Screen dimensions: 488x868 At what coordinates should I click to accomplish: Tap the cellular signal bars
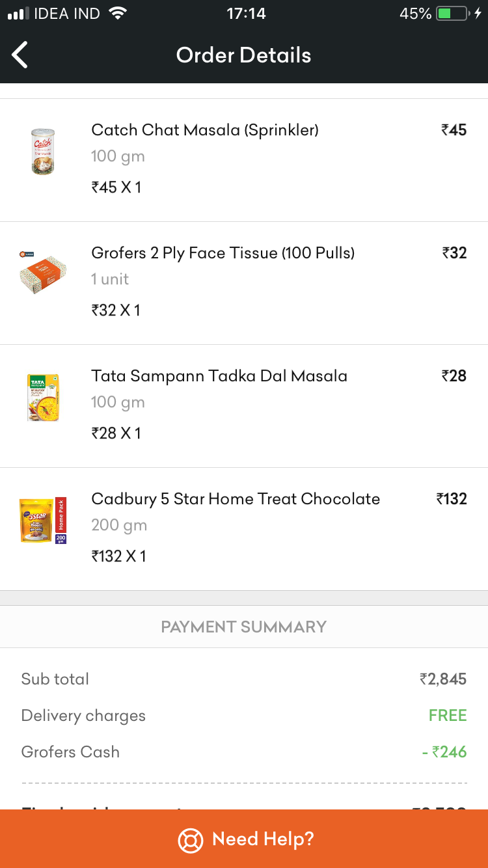(18, 14)
